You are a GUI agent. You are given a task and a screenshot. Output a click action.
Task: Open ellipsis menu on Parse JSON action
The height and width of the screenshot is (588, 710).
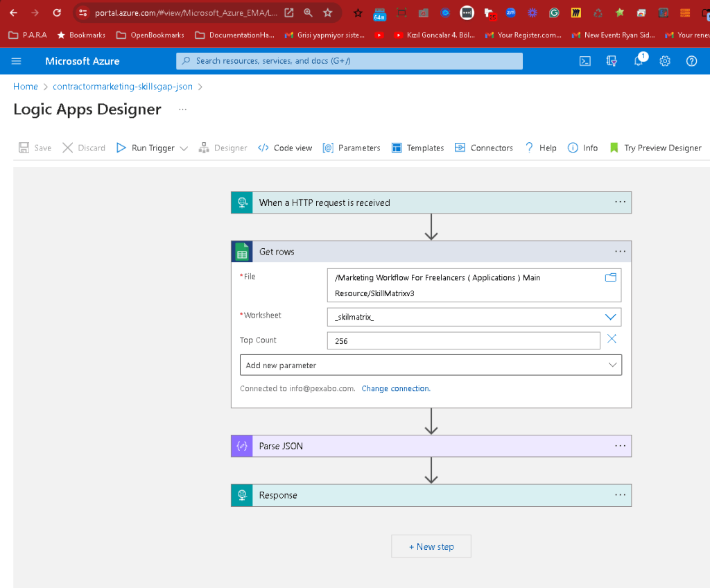[x=621, y=446]
